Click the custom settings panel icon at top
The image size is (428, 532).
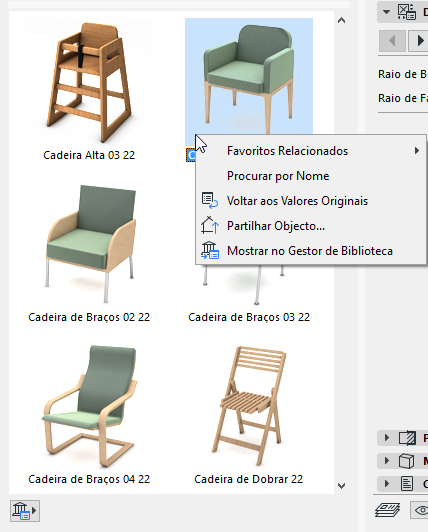click(407, 12)
